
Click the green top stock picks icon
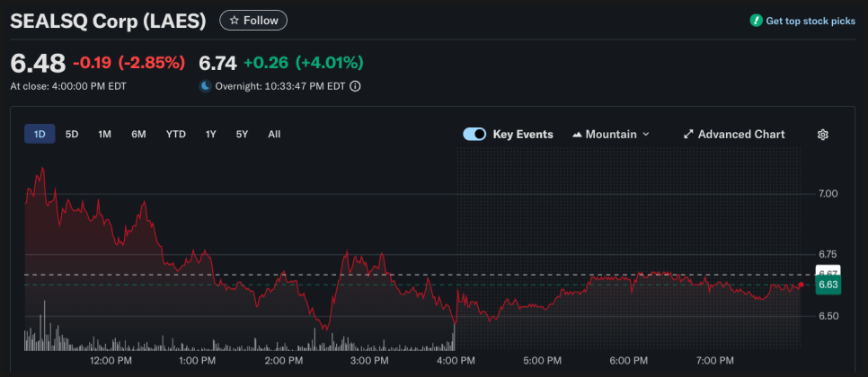pos(756,21)
